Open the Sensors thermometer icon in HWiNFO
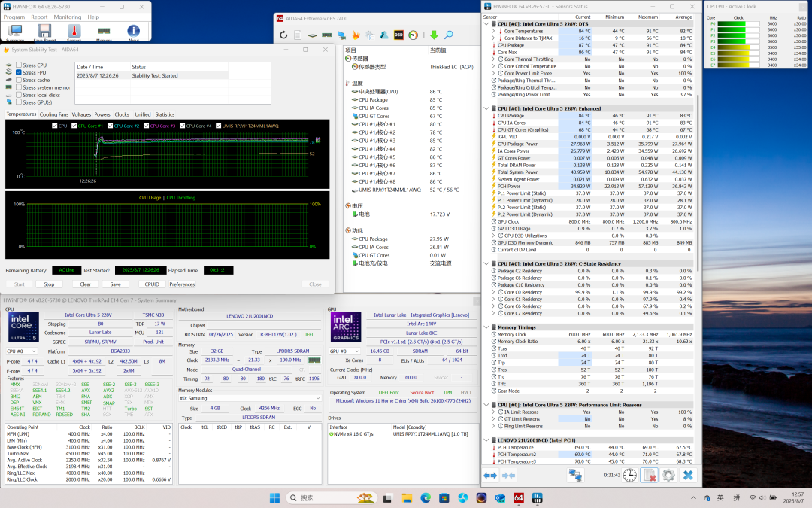 74,31
